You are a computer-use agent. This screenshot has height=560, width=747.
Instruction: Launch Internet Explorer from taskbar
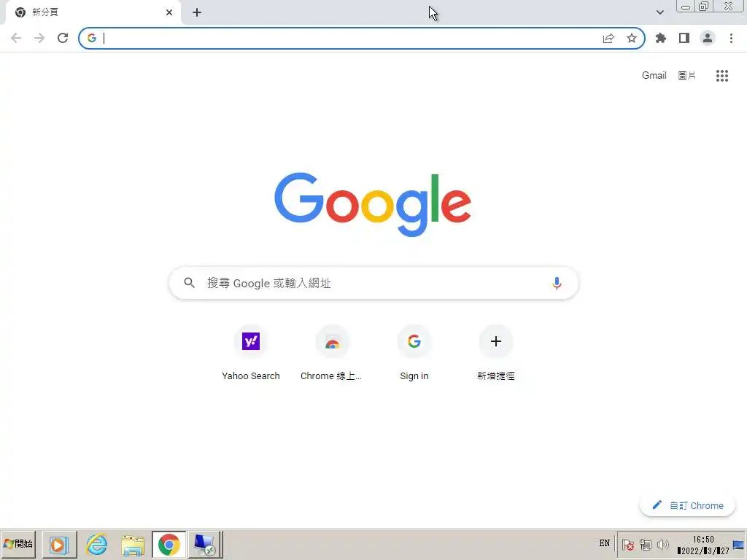point(97,544)
